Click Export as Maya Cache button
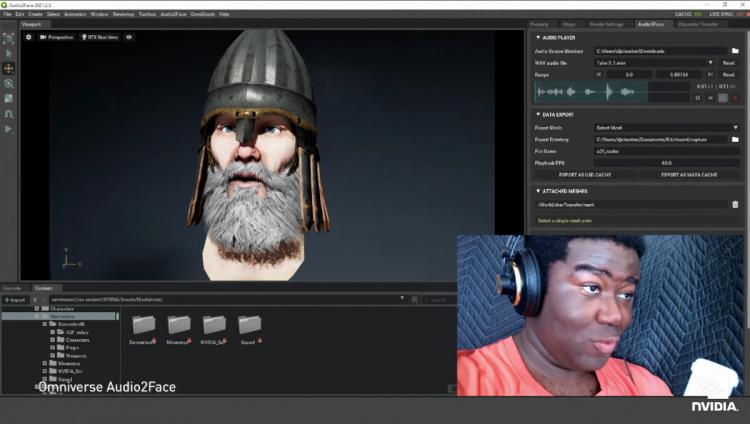 click(x=689, y=175)
